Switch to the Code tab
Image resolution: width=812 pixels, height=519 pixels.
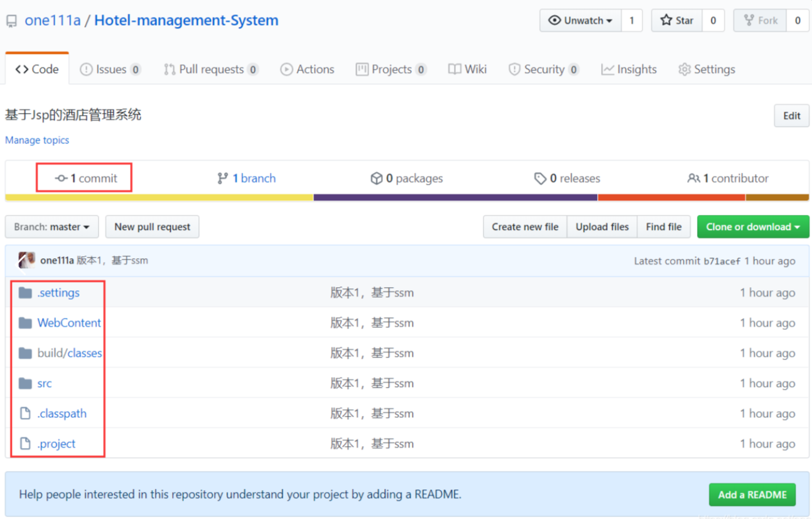point(37,69)
